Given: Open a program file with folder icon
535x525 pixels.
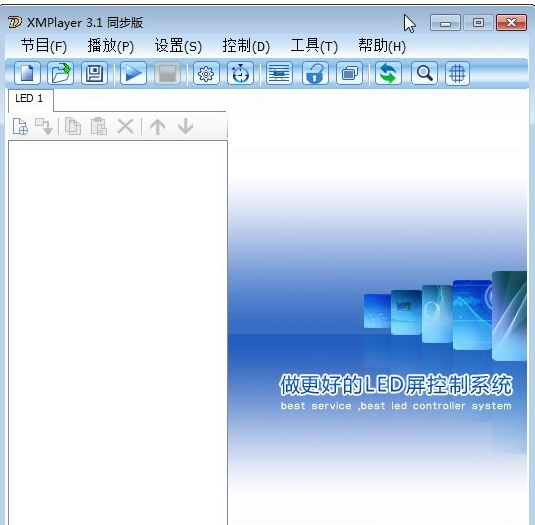Looking at the screenshot, I should (60, 73).
